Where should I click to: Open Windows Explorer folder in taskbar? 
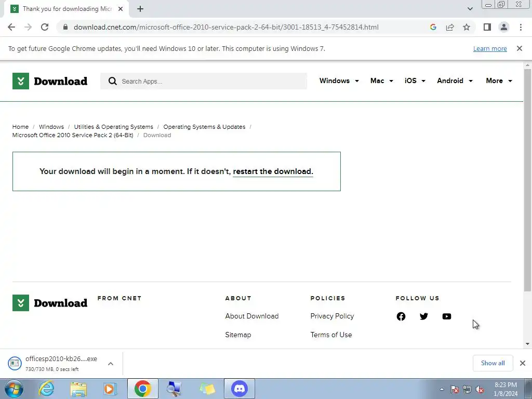click(78, 389)
